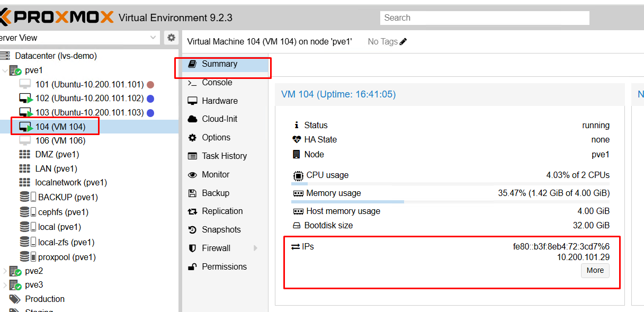Select VM 102 (Ubuntu-10.200.101.102)
The height and width of the screenshot is (312, 644).
(x=90, y=99)
